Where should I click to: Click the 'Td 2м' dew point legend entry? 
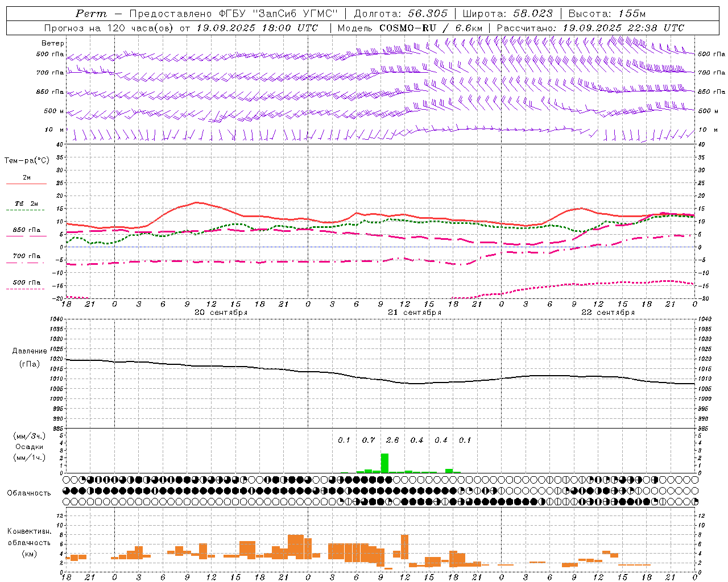click(x=26, y=203)
